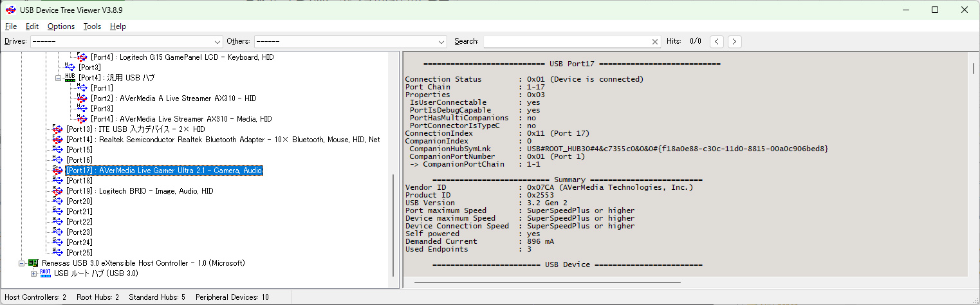The width and height of the screenshot is (980, 305).
Task: Click the CompanionHubSymLnk value text
Action: [678, 149]
